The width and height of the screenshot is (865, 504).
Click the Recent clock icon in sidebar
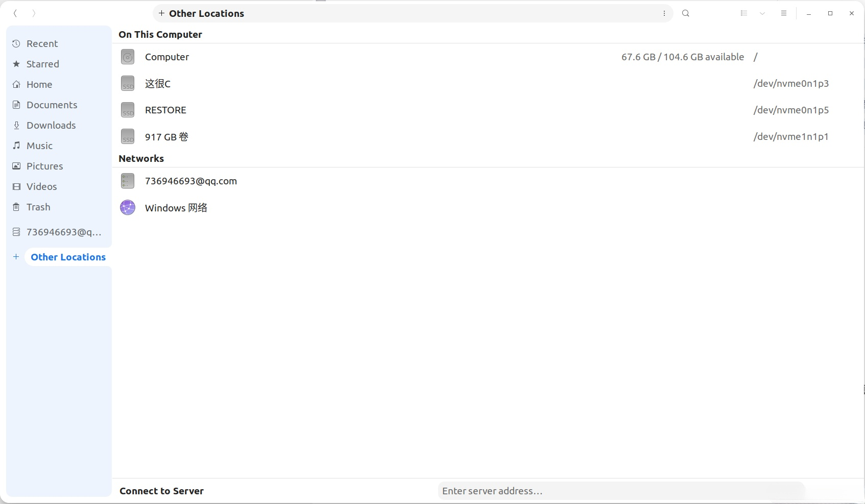point(16,44)
